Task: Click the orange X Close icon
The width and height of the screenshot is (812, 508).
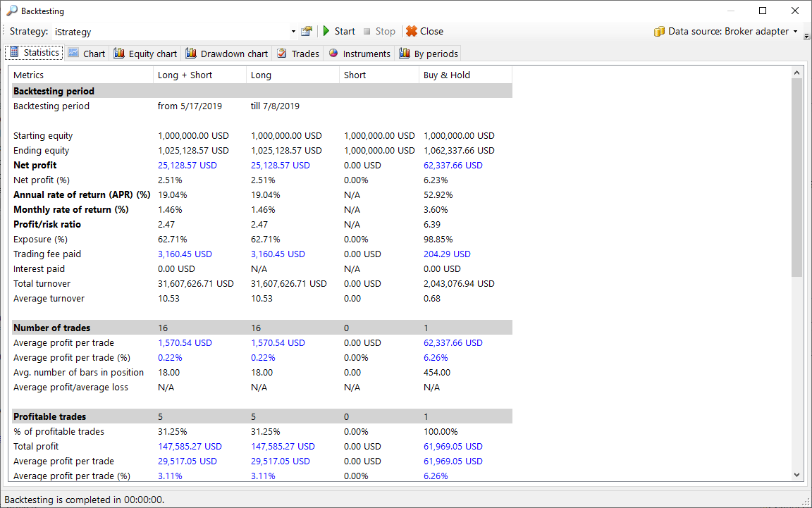Action: click(x=411, y=31)
